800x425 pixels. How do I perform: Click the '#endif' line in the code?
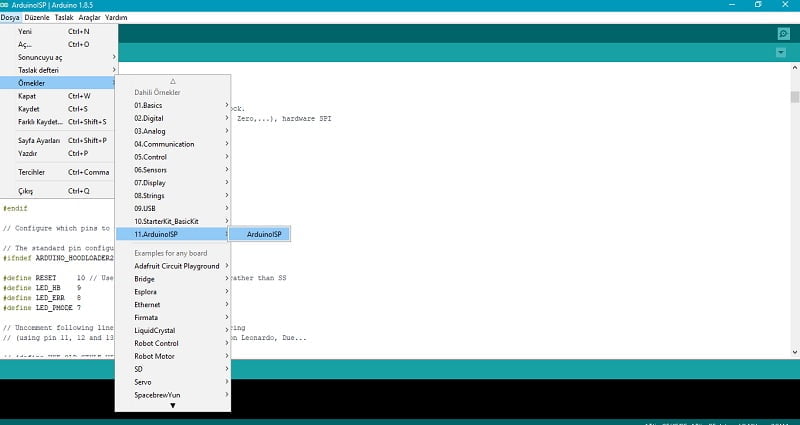pos(15,208)
